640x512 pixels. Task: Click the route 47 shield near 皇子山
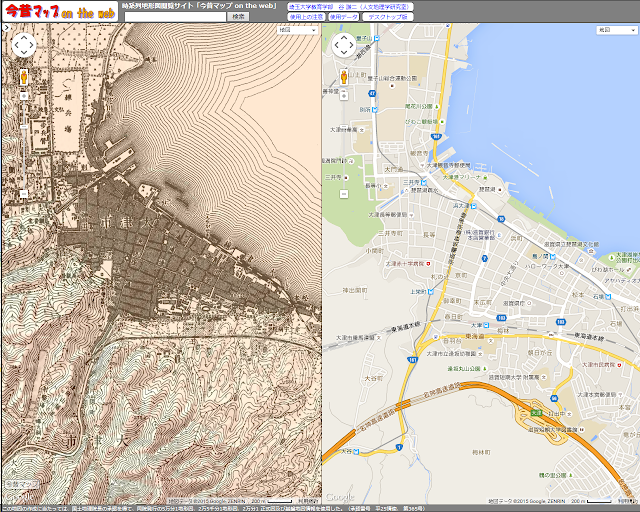[372, 93]
